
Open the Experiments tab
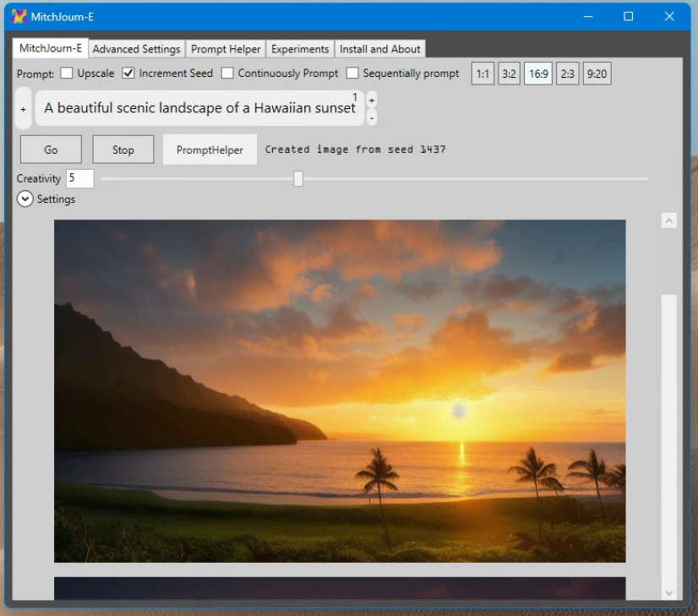tap(300, 49)
